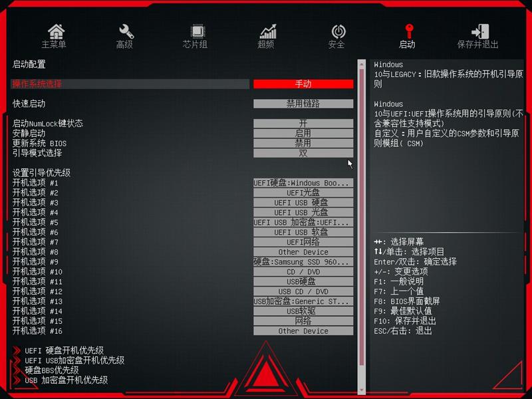
Task: Toggle 更新系统 BIOS value 禁用
Action: pos(303,143)
